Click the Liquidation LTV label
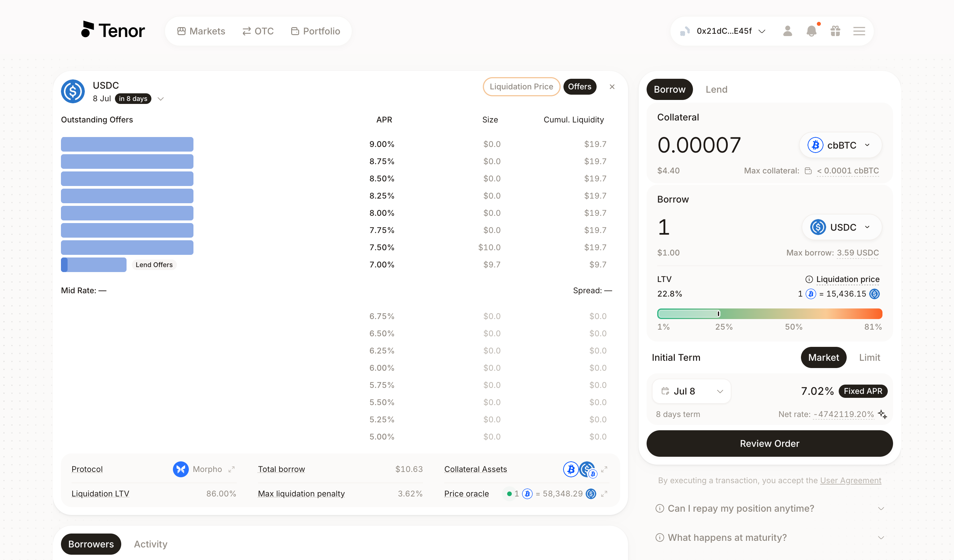 (x=100, y=493)
